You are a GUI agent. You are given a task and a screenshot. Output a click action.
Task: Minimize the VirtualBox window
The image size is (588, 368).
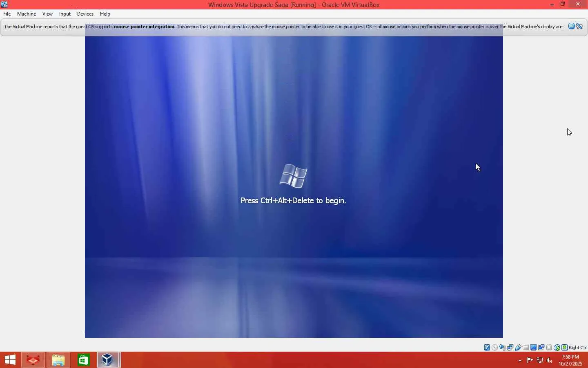tap(552, 4)
